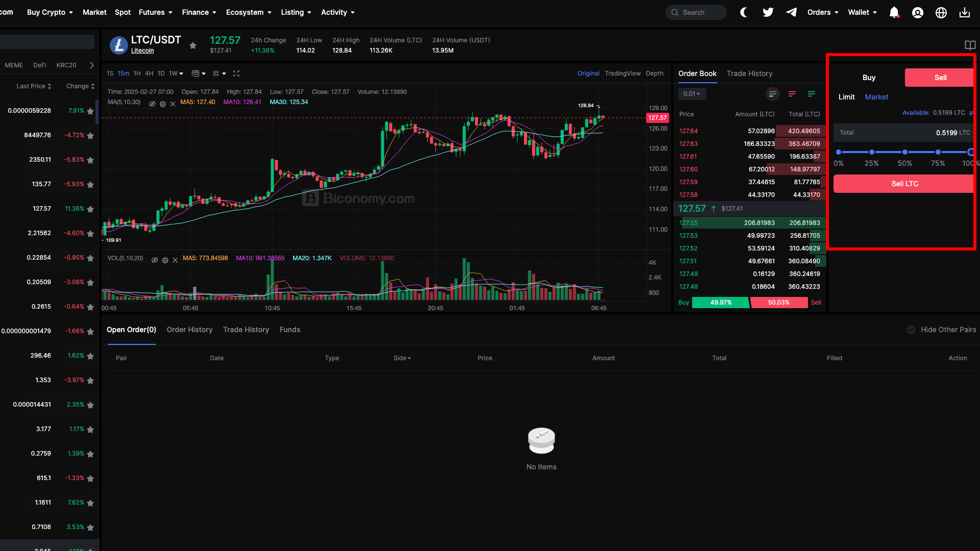Toggle Hide Other Pairs checkbox
Image resolution: width=980 pixels, height=551 pixels.
tap(911, 330)
